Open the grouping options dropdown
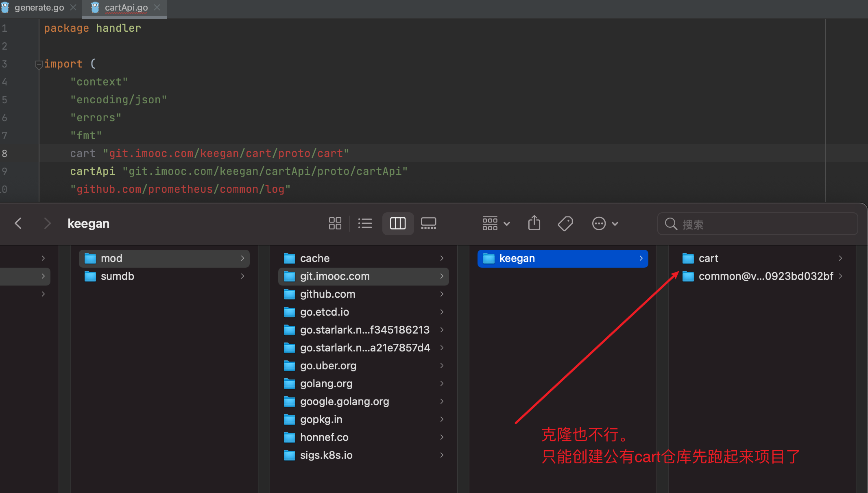The image size is (868, 493). point(495,223)
